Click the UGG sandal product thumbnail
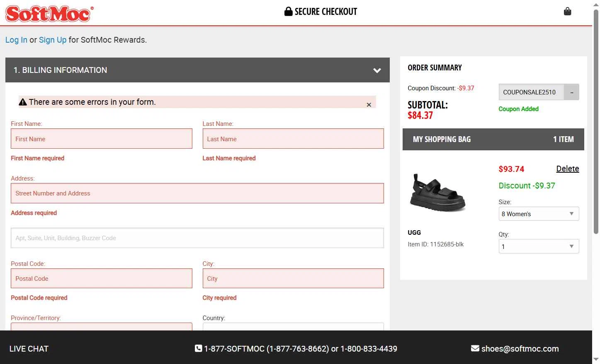 click(438, 193)
